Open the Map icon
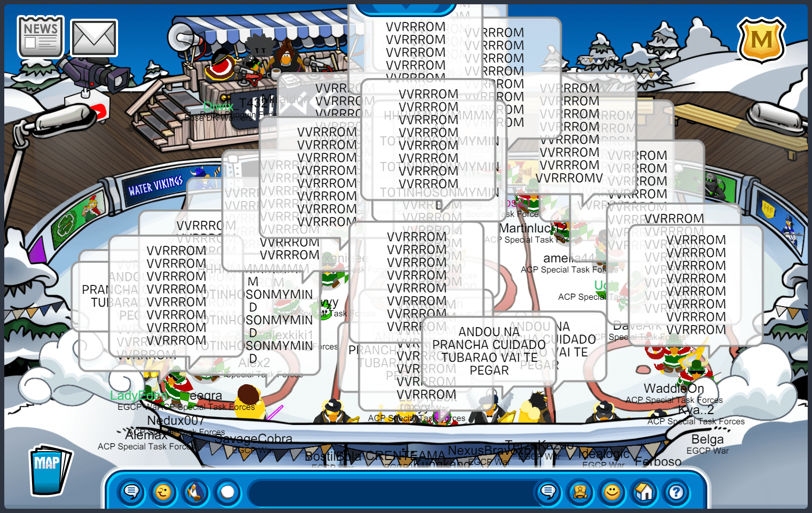The image size is (812, 513). [x=49, y=470]
